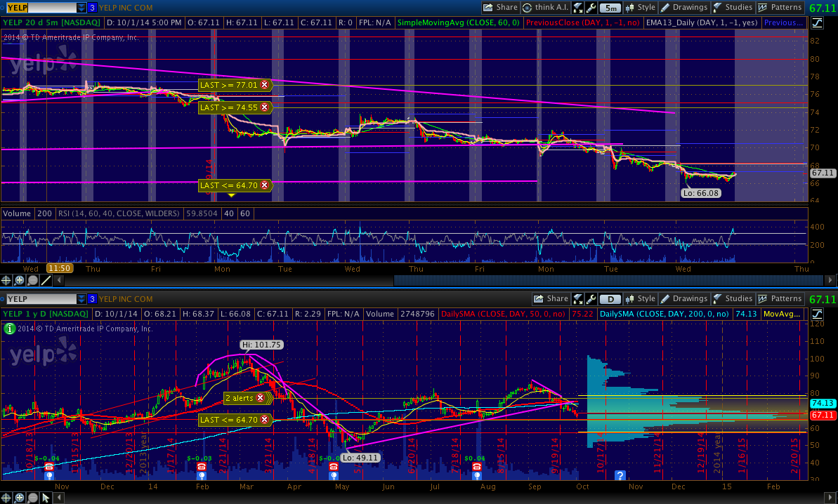Zoom in on the upper 5-minute chart
Viewport: 838px width, 504px height.
click(20, 280)
